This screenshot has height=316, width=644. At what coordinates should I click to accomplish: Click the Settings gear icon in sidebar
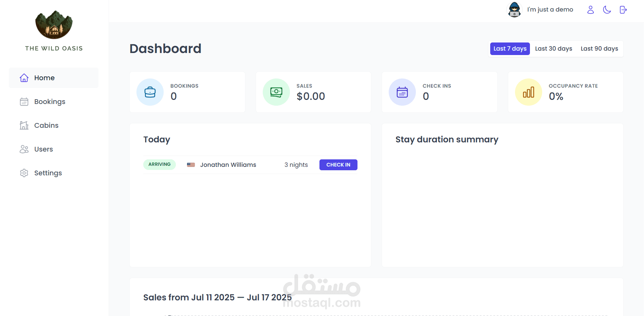point(24,173)
